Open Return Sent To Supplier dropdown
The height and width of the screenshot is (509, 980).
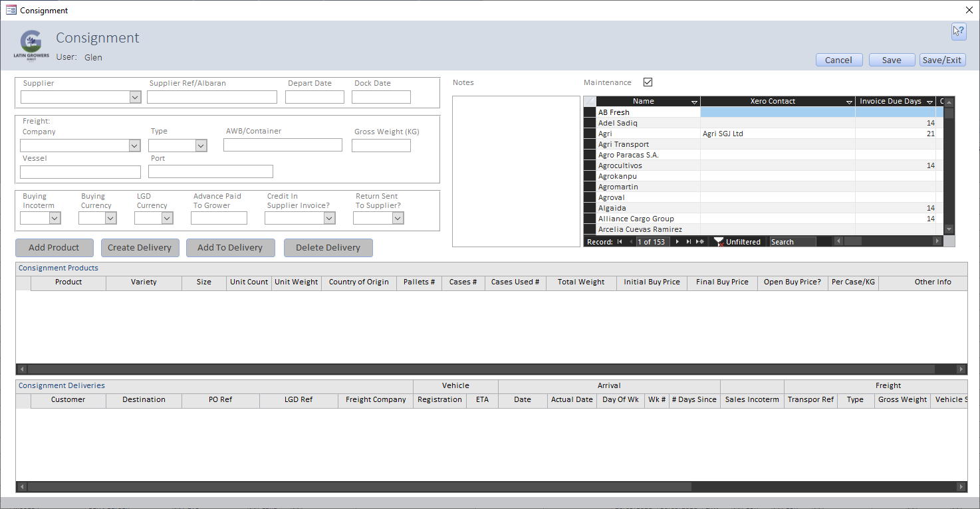click(398, 218)
